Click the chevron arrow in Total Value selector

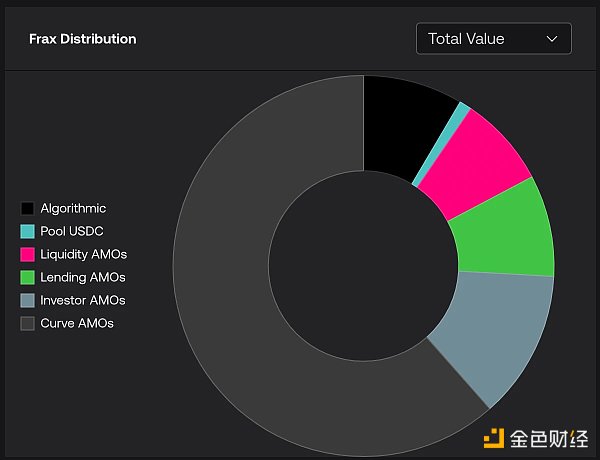551,39
